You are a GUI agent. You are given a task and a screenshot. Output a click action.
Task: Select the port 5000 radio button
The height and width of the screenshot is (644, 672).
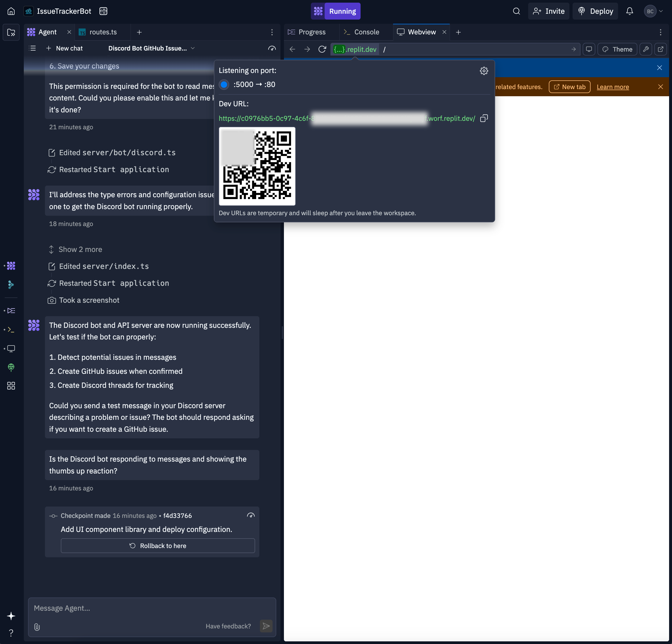tap(224, 84)
